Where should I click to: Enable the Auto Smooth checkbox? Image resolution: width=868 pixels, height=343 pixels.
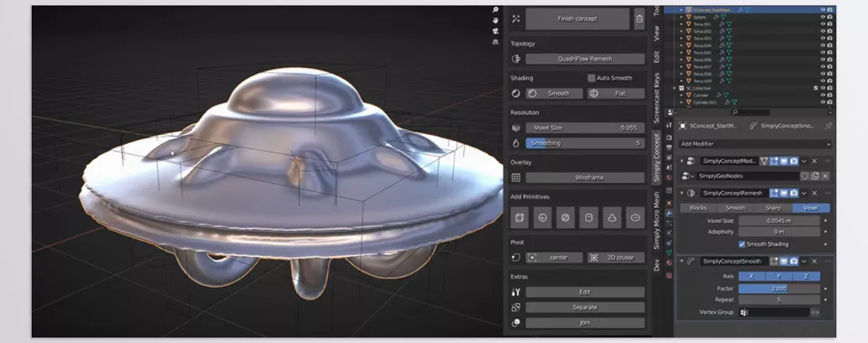click(x=591, y=78)
